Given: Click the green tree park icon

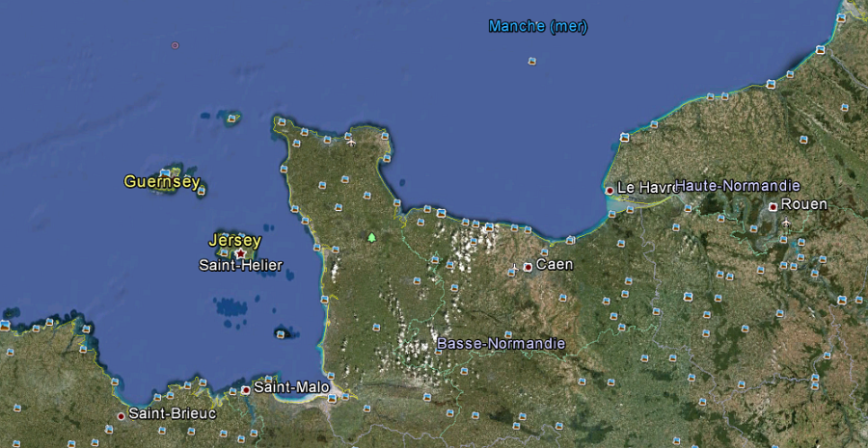Looking at the screenshot, I should point(371,237).
